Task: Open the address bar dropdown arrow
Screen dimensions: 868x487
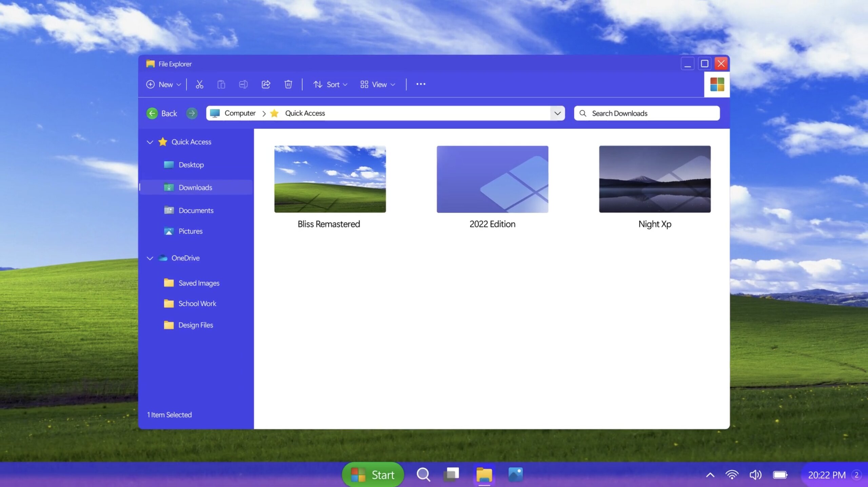Action: [x=557, y=113]
